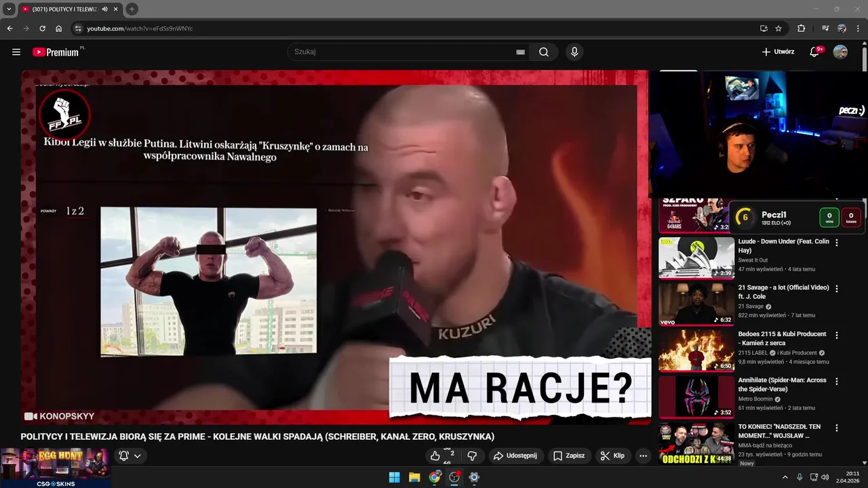Go forward in browser history
The width and height of the screenshot is (868, 488).
tap(26, 28)
